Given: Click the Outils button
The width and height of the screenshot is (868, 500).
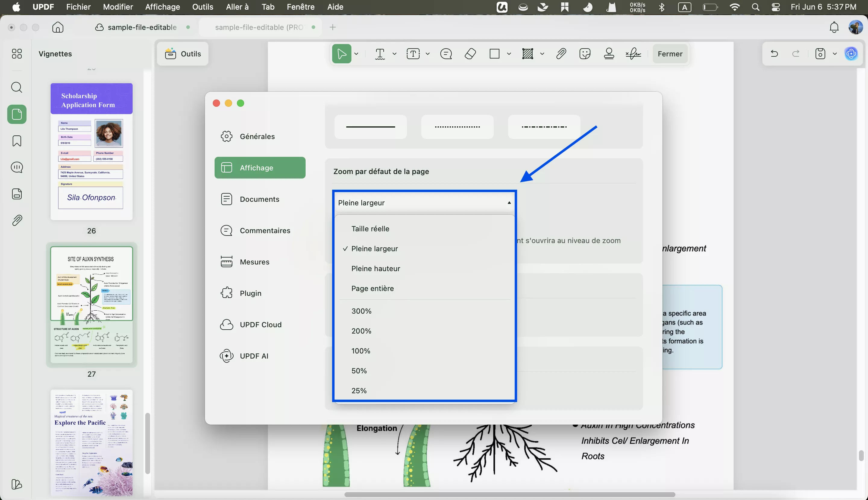Looking at the screenshot, I should tap(183, 54).
